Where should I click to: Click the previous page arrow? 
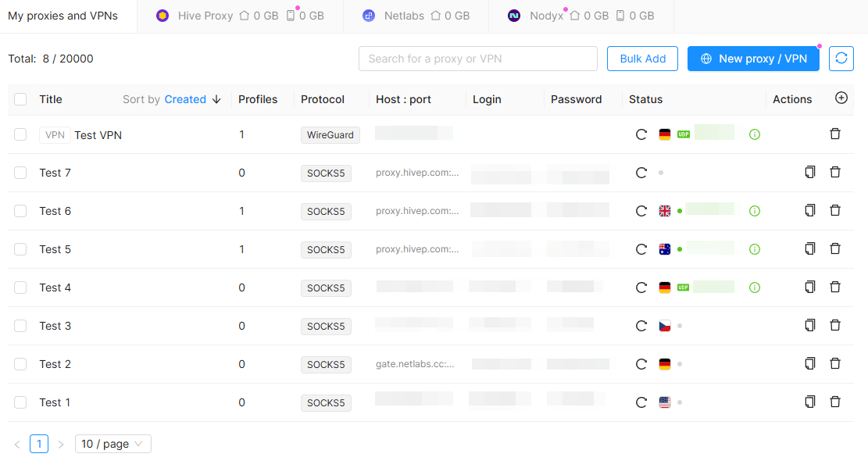pos(17,445)
